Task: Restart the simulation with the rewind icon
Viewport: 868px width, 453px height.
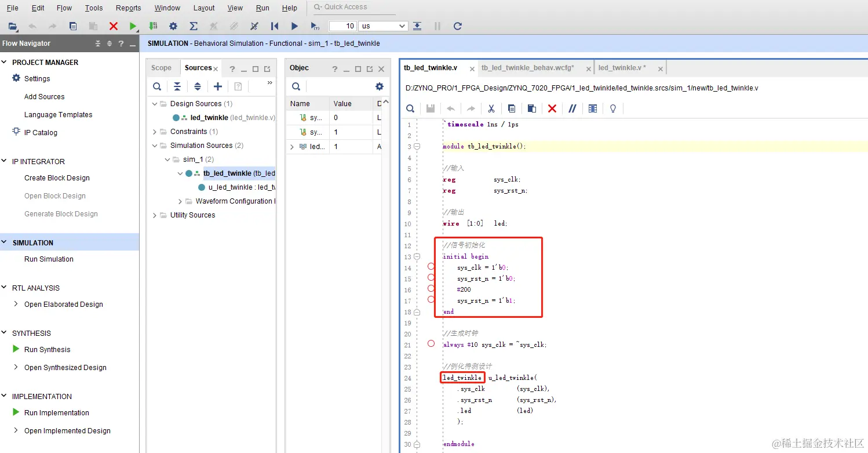Action: (x=275, y=26)
